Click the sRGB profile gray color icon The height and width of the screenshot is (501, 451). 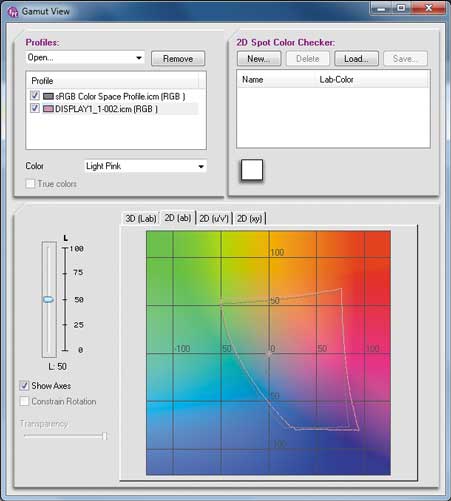click(48, 96)
